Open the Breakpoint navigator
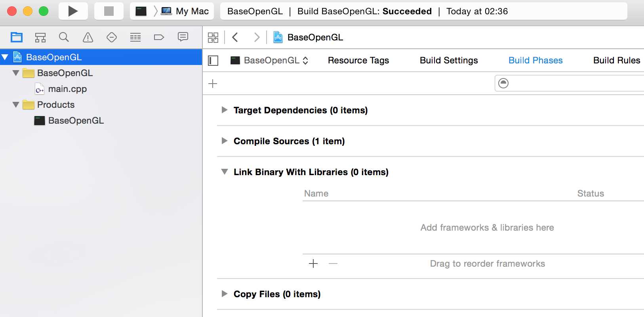Screen dimensions: 644x317 point(159,37)
